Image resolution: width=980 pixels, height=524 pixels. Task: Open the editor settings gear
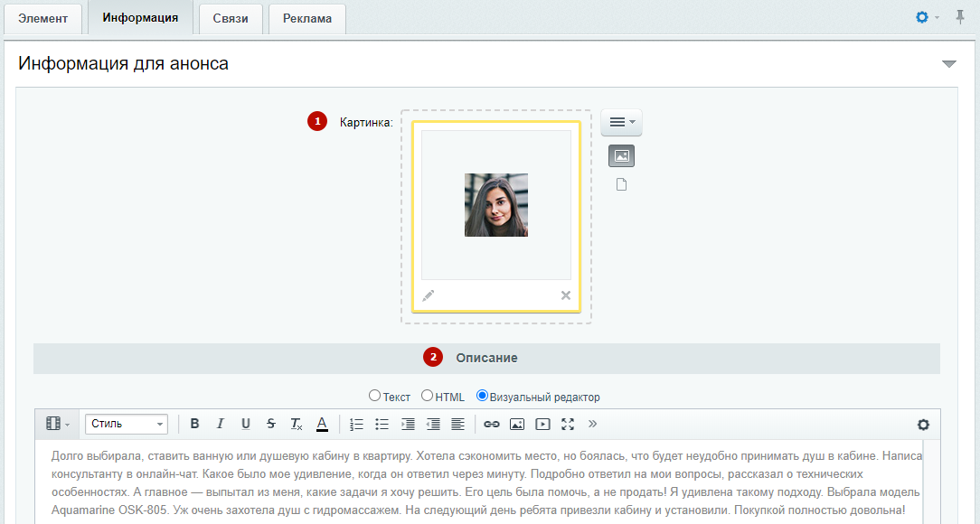point(923,425)
